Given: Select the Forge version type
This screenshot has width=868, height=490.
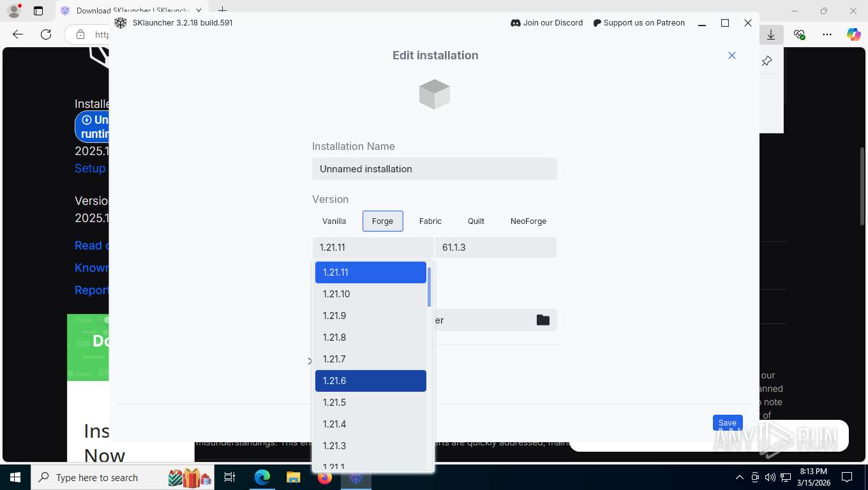Looking at the screenshot, I should pyautogui.click(x=383, y=221).
